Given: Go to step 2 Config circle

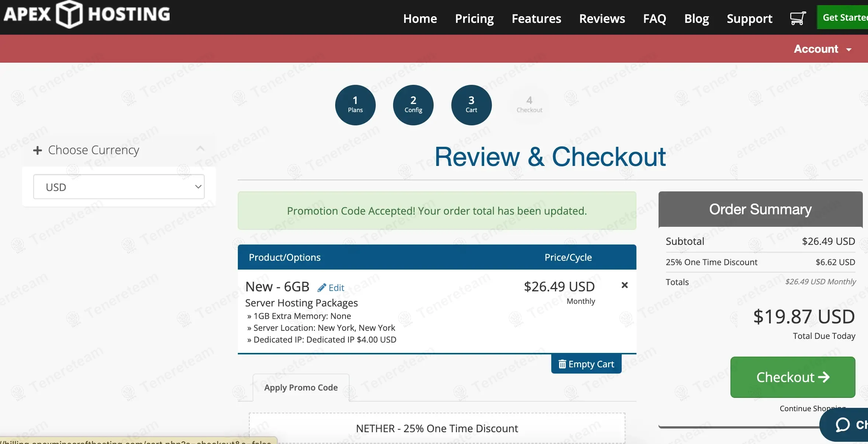Looking at the screenshot, I should [x=413, y=105].
